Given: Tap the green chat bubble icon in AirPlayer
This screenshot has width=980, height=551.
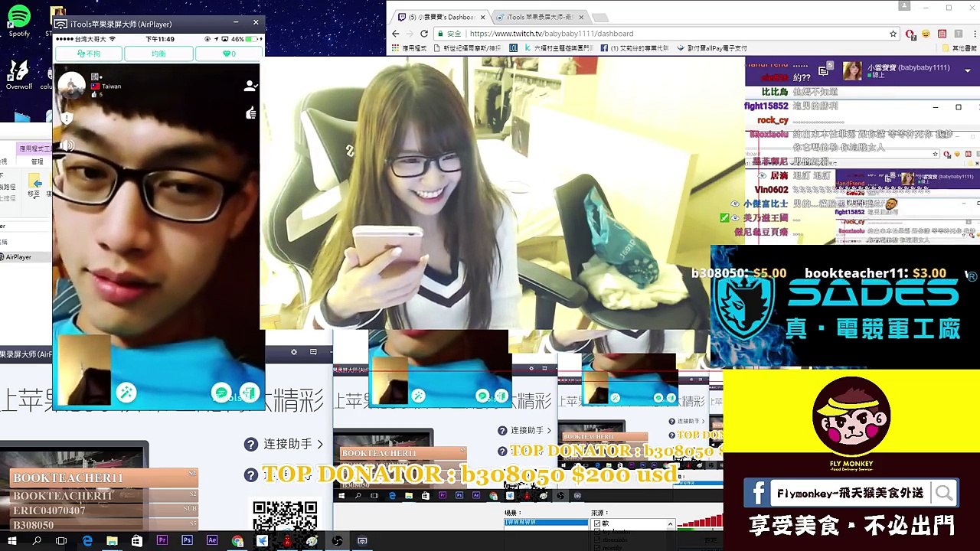Looking at the screenshot, I should point(221,393).
